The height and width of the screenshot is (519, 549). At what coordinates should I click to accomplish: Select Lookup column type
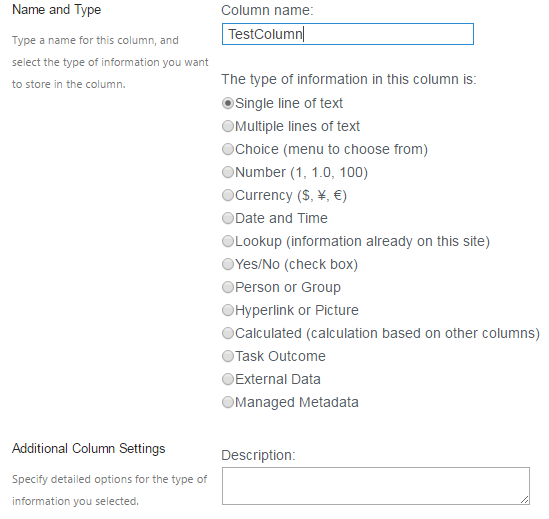pos(228,241)
